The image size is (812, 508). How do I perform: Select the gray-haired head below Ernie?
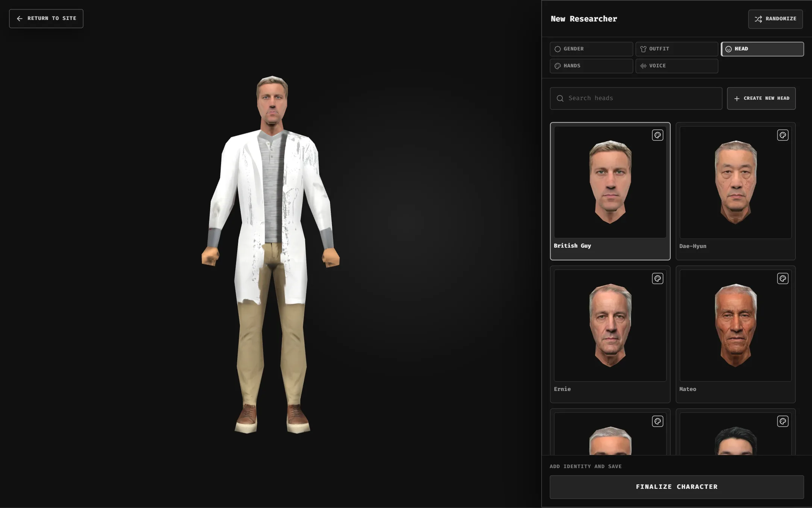pos(610,434)
